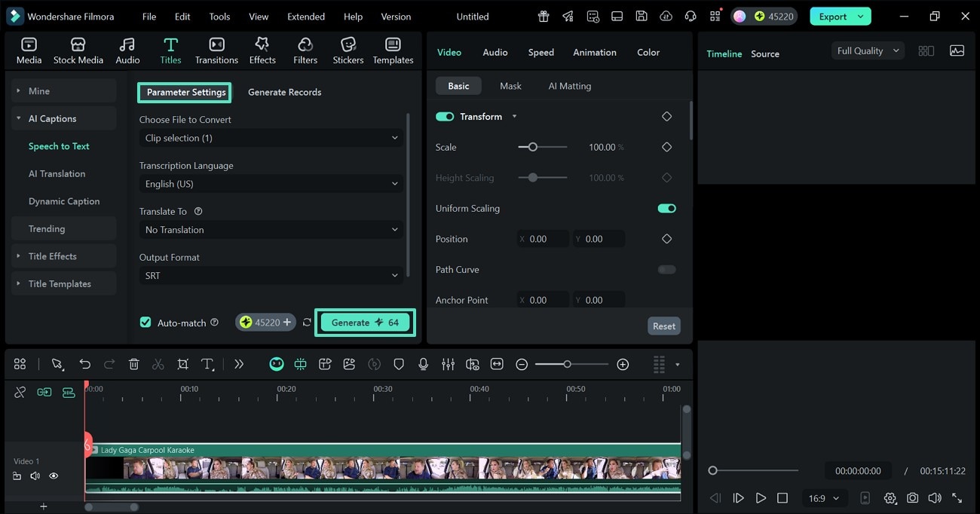Enter fullscreen preview
This screenshot has width=980, height=514.
957,498
